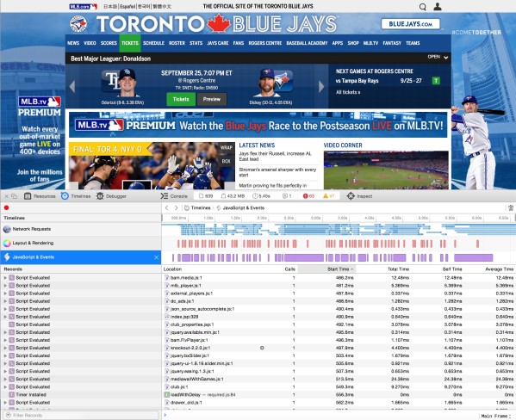Screen dimensions: 516x420
Task: Sort by the Total Time column header
Action: (398, 269)
